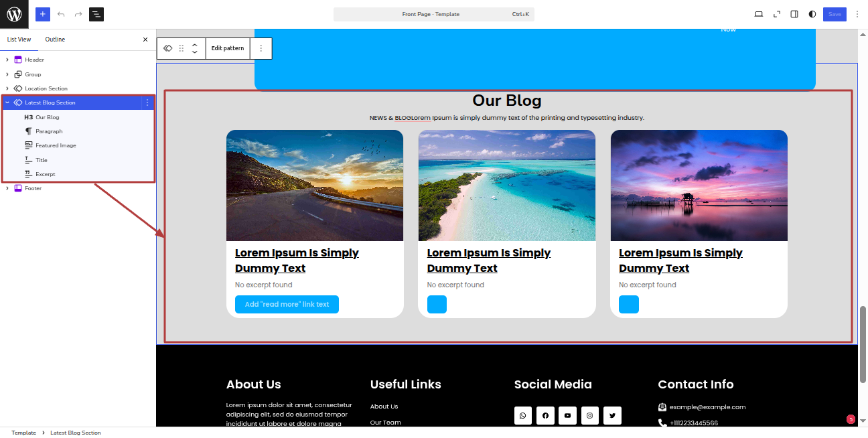Screen dimensions: 868x438
Task: Click Latest Blog Section breadcrumb
Action: click(76, 433)
